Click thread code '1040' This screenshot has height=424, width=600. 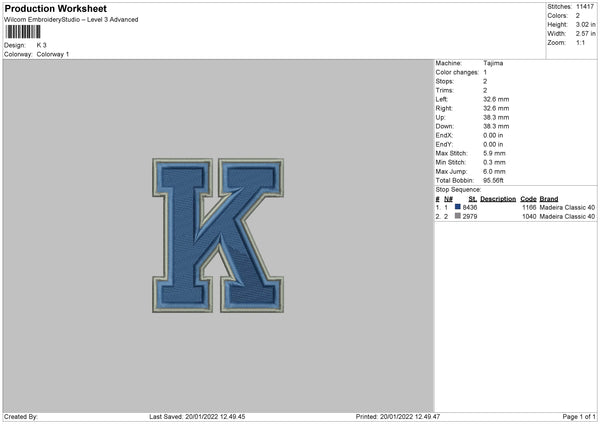pyautogui.click(x=529, y=217)
